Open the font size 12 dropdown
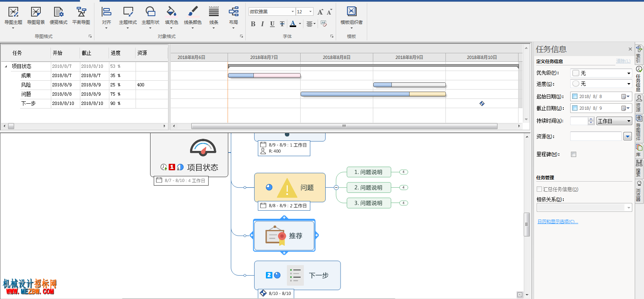This screenshot has width=644, height=299. [x=310, y=12]
